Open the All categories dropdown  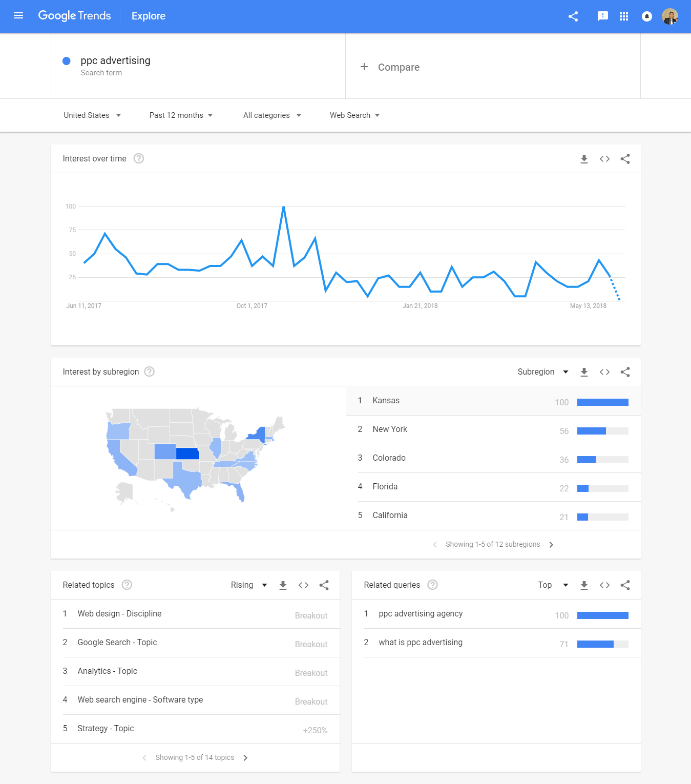[273, 115]
